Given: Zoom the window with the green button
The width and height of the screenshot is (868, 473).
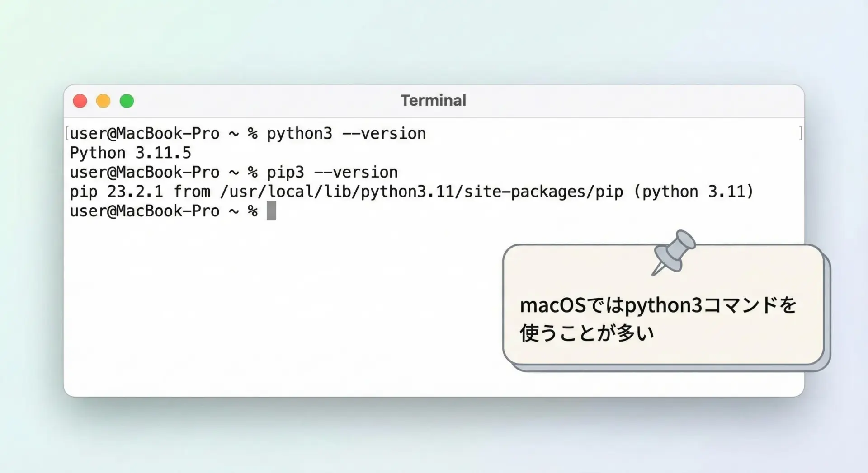Looking at the screenshot, I should click(127, 101).
